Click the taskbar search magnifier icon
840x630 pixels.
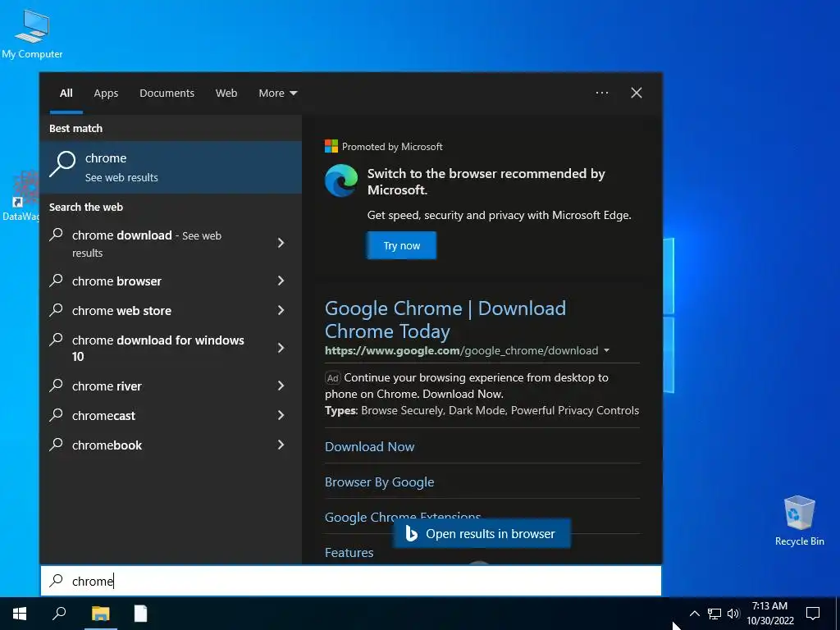click(x=59, y=614)
